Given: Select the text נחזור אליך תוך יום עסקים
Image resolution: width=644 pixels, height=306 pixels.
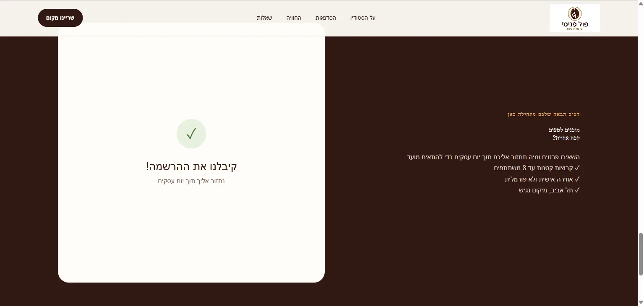Looking at the screenshot, I should [191, 181].
